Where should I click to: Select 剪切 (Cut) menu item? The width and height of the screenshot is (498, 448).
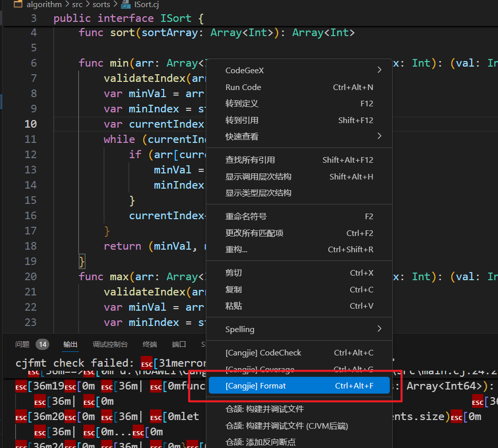coord(299,273)
